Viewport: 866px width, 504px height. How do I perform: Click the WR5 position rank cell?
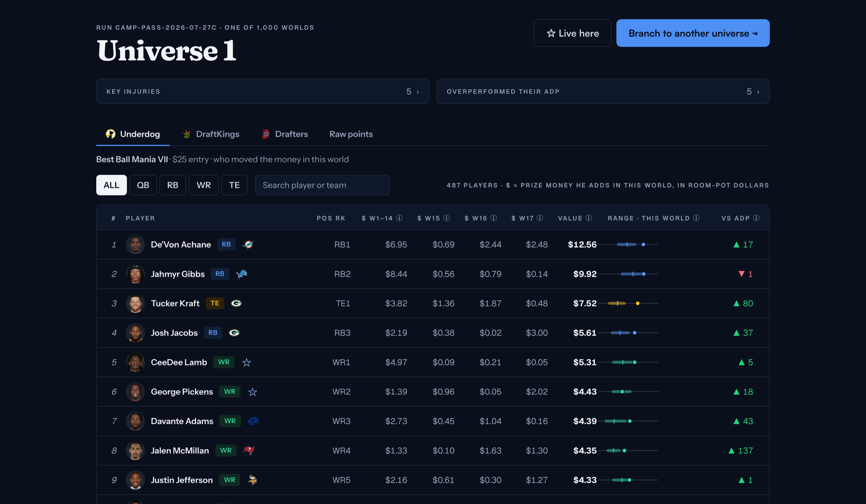[x=341, y=480]
